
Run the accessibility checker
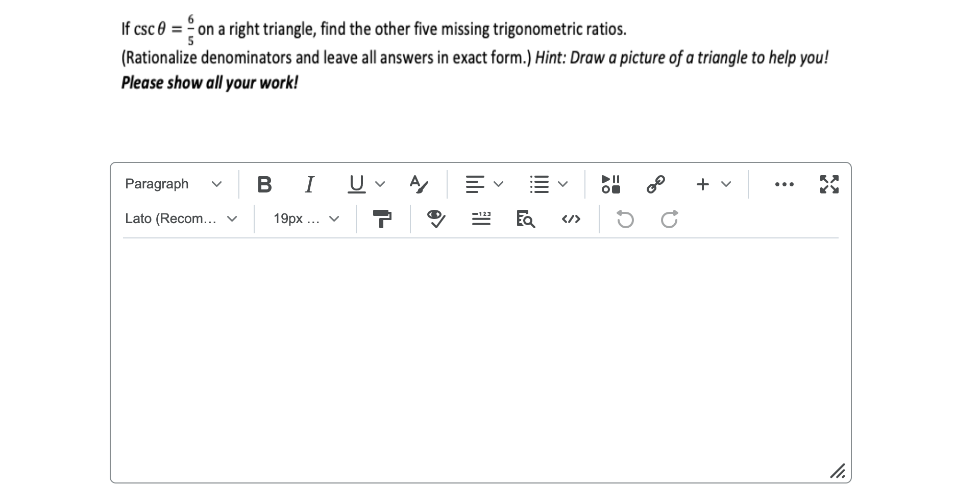pyautogui.click(x=436, y=219)
